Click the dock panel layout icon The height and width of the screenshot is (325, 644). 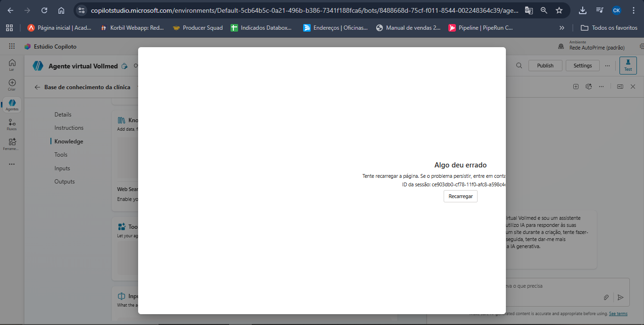[x=620, y=87]
